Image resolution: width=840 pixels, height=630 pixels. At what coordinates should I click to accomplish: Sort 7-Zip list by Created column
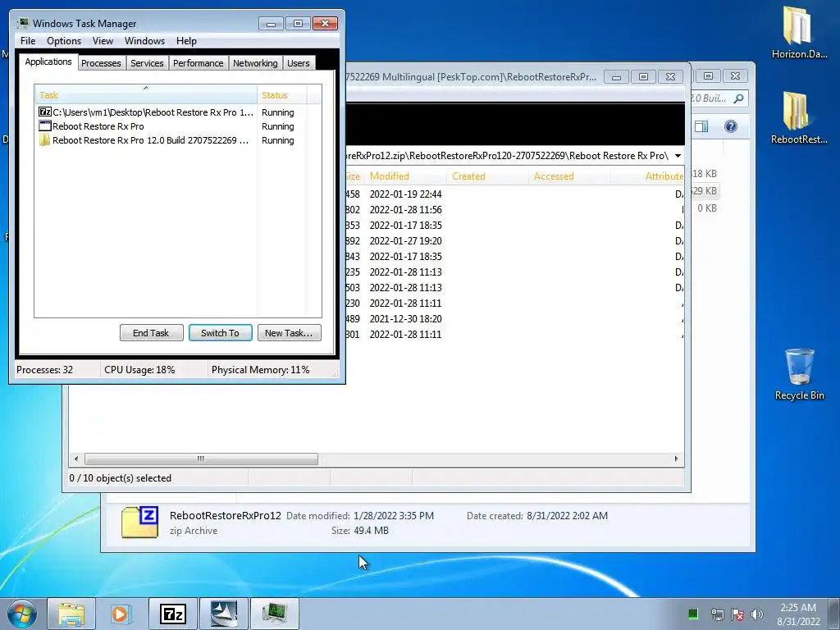click(487, 176)
